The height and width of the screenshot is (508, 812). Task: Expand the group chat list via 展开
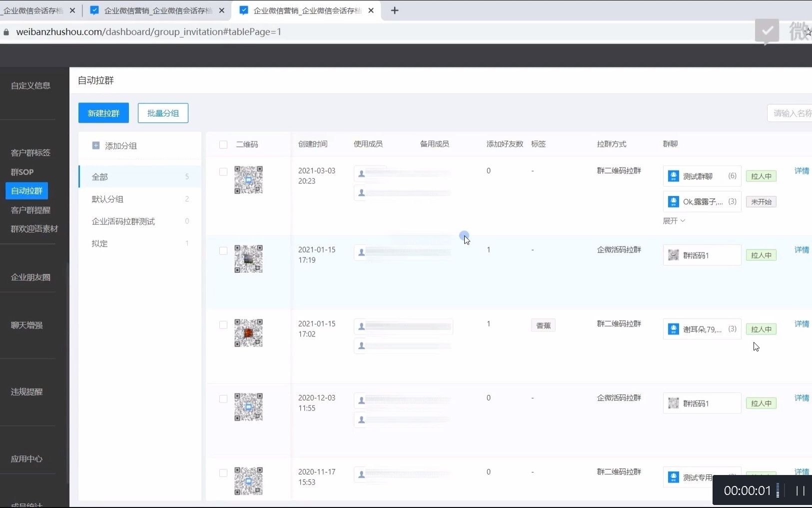674,220
